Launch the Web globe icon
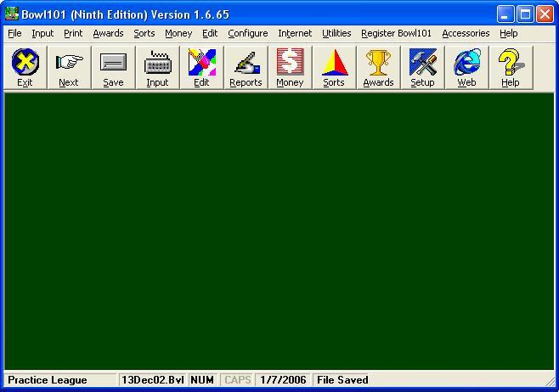 pyautogui.click(x=466, y=67)
